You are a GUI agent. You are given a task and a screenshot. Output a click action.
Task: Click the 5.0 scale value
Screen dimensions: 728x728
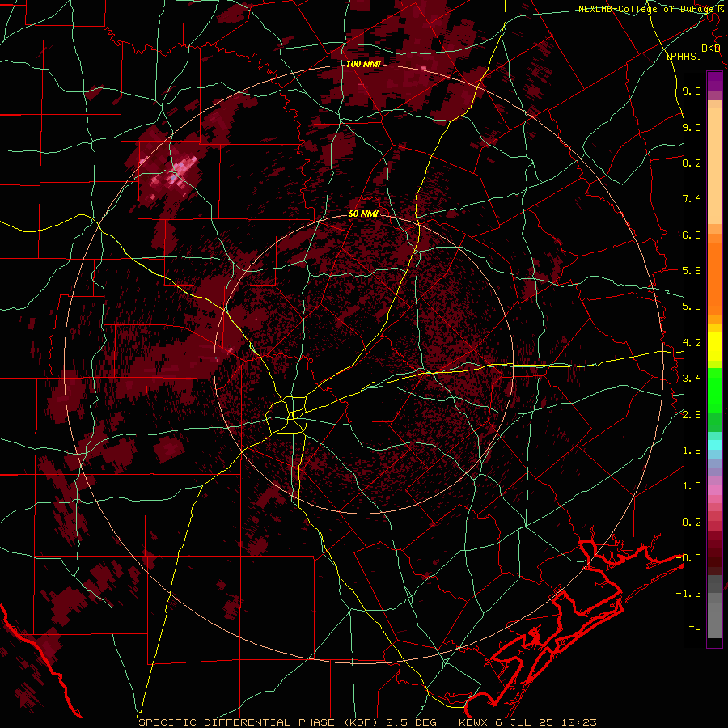[x=692, y=307]
